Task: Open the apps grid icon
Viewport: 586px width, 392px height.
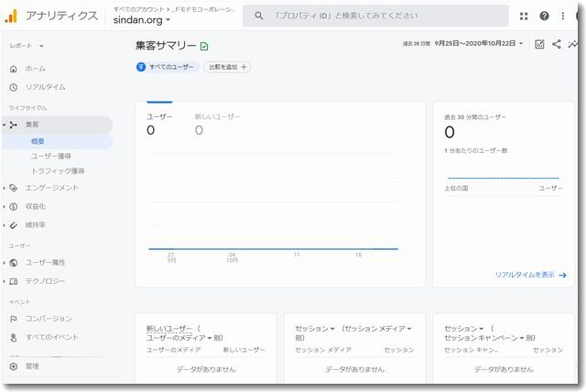Action: coord(524,16)
